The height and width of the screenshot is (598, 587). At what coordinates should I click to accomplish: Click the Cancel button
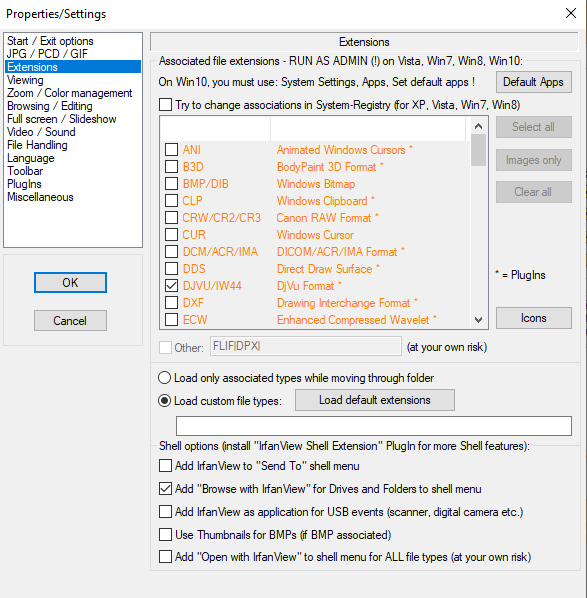[x=70, y=320]
